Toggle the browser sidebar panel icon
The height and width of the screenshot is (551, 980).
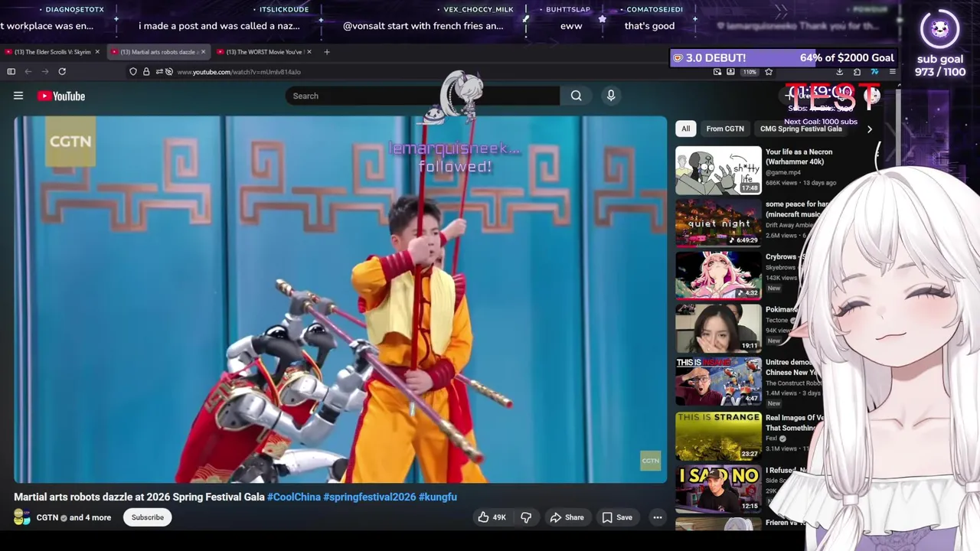click(x=11, y=71)
